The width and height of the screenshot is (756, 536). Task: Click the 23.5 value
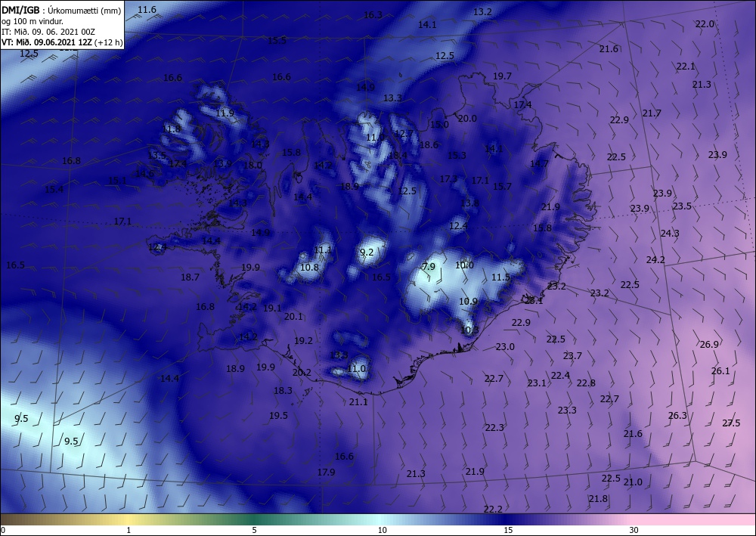(682, 206)
